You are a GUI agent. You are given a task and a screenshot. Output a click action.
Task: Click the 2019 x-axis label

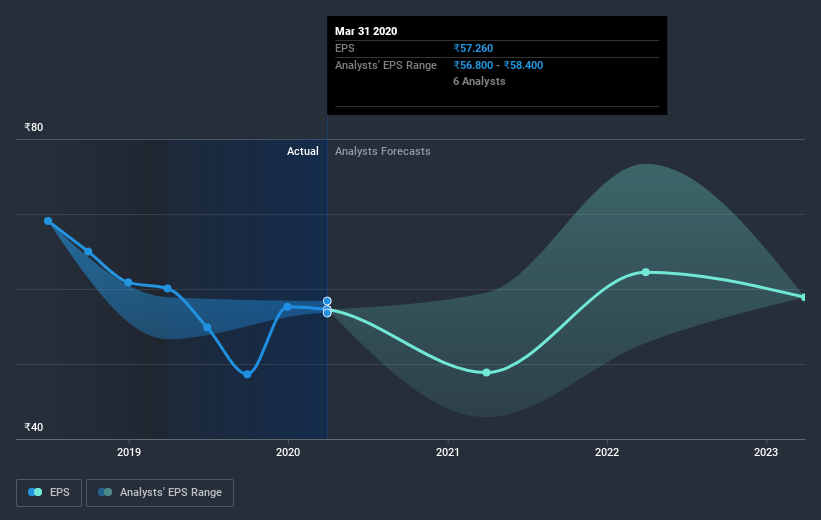tap(129, 452)
